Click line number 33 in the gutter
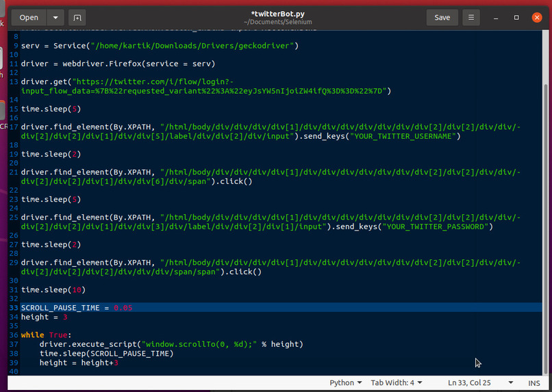The height and width of the screenshot is (392, 552). 14,308
